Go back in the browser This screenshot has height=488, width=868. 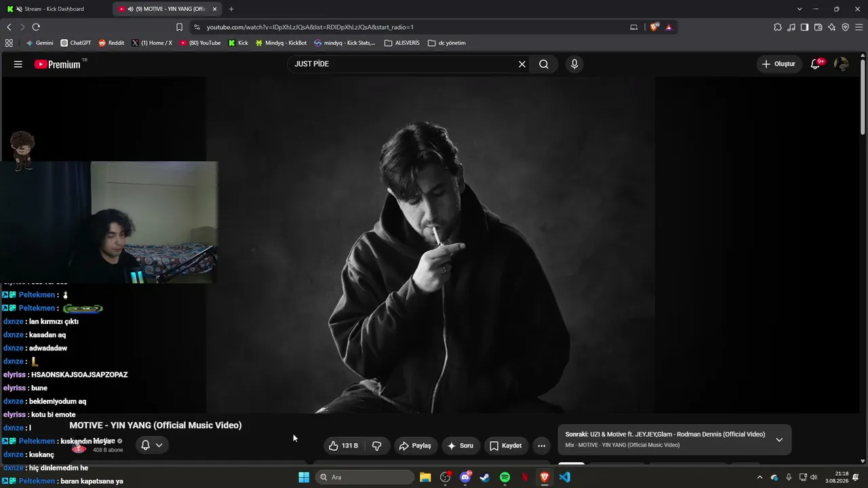click(x=9, y=27)
